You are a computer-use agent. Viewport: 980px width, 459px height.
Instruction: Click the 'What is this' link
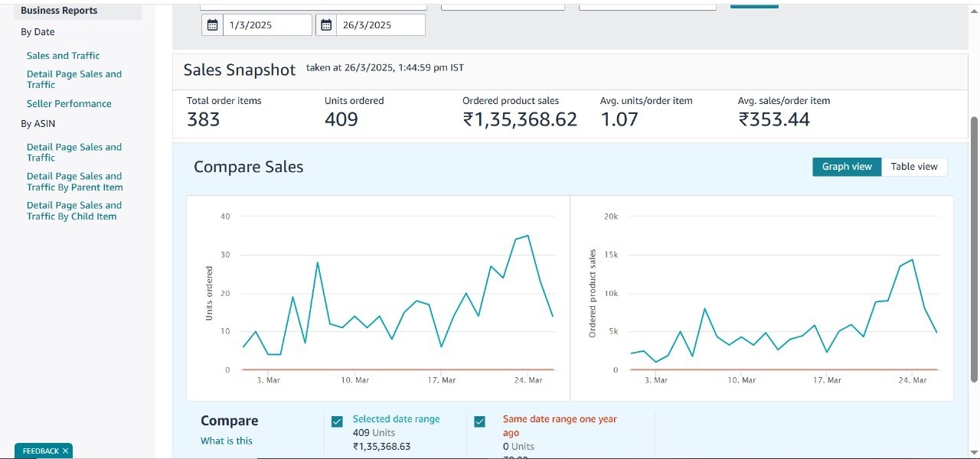226,441
